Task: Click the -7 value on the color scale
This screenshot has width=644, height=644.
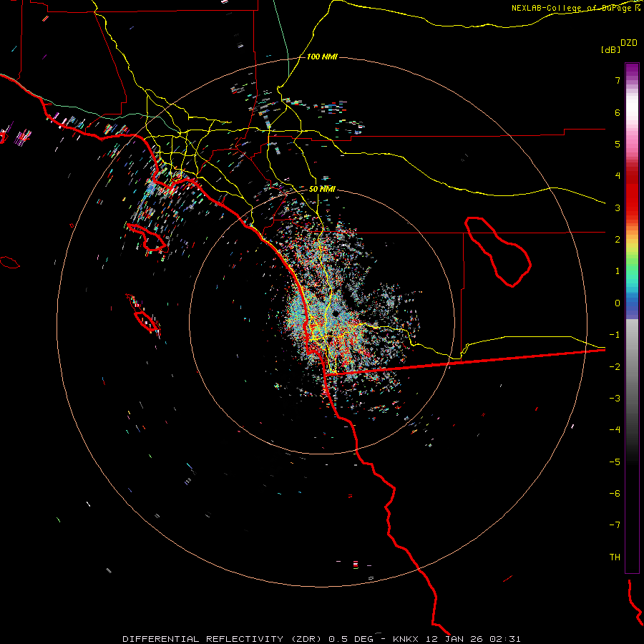Action: coord(615,525)
